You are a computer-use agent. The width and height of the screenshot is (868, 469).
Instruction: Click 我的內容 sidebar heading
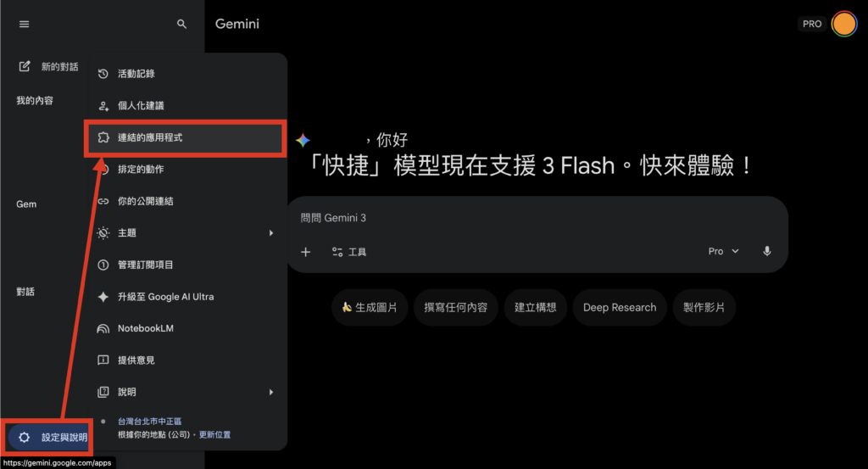(35, 100)
